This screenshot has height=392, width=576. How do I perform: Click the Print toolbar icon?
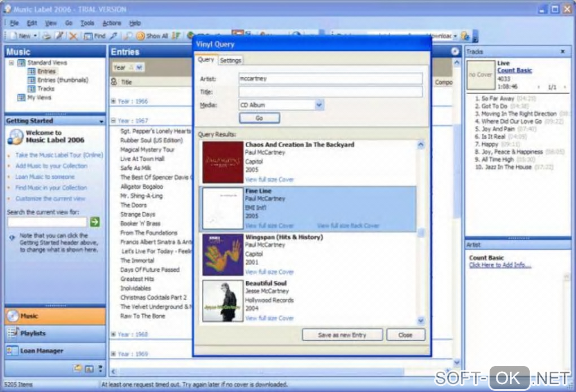[47, 36]
